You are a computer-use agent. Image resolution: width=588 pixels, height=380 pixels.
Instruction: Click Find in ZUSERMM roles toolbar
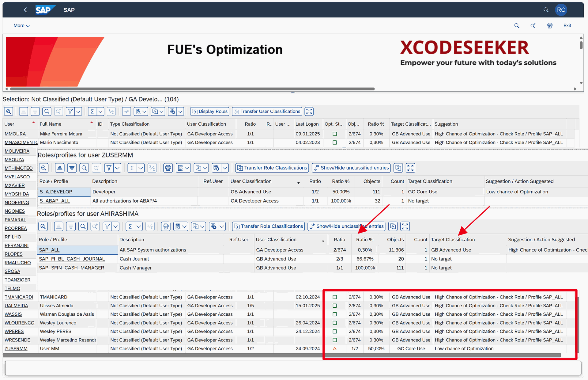pos(84,168)
